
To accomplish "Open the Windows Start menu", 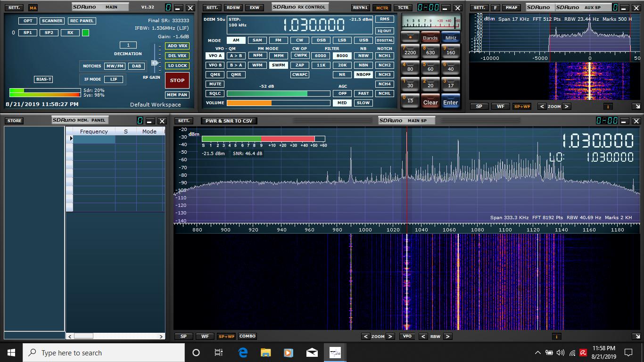I will (x=11, y=353).
